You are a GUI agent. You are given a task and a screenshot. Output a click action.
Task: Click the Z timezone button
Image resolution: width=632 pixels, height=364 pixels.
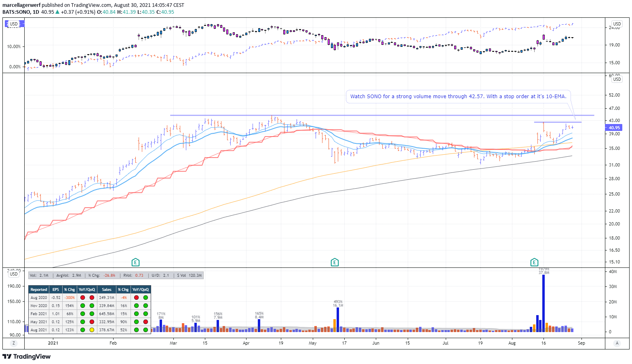click(14, 343)
